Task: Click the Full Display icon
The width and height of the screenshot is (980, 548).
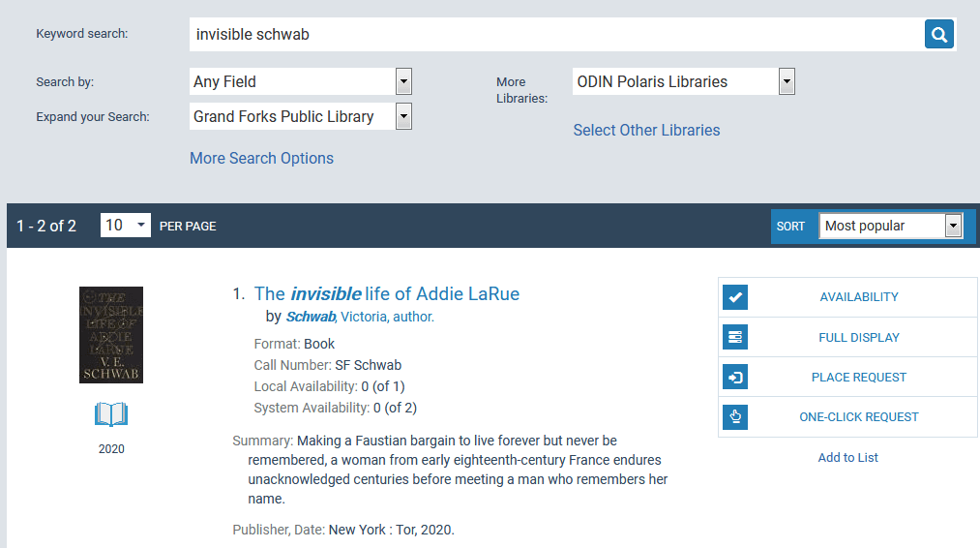Action: 735,337
